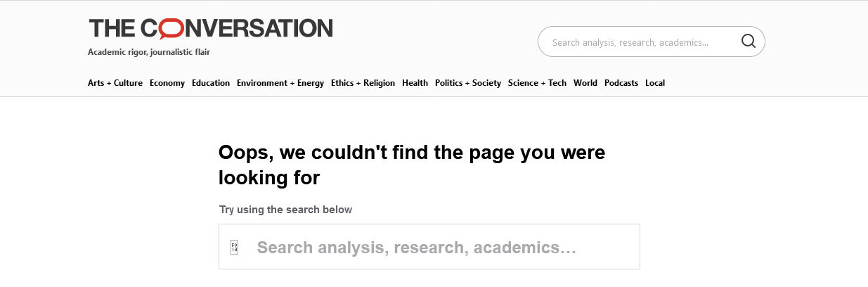Click the small icon inside the large search box
This screenshot has height=287, width=868.
point(235,248)
